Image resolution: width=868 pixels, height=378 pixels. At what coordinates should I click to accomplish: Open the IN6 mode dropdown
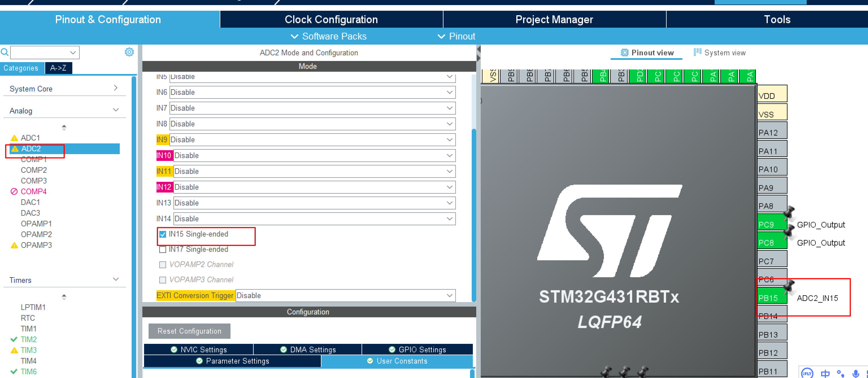312,92
